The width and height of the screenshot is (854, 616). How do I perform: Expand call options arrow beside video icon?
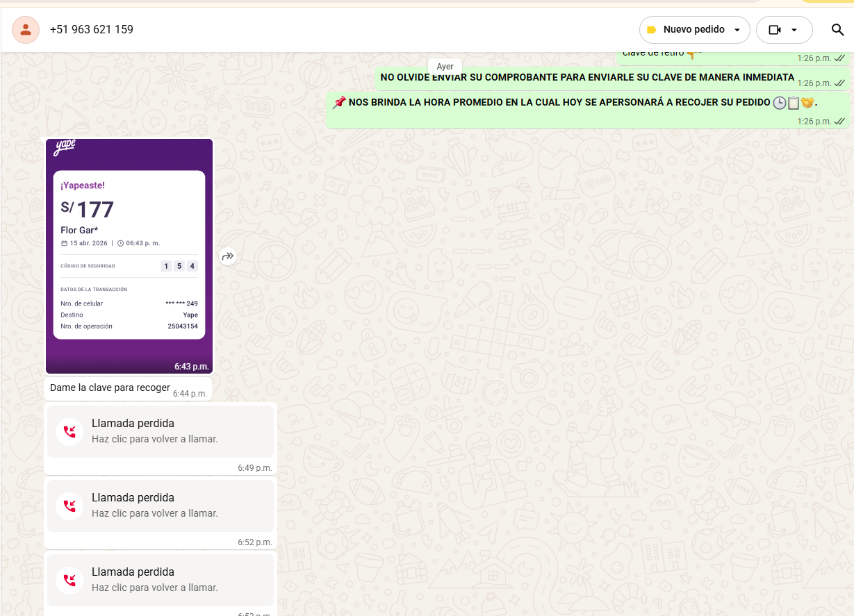[x=794, y=30]
